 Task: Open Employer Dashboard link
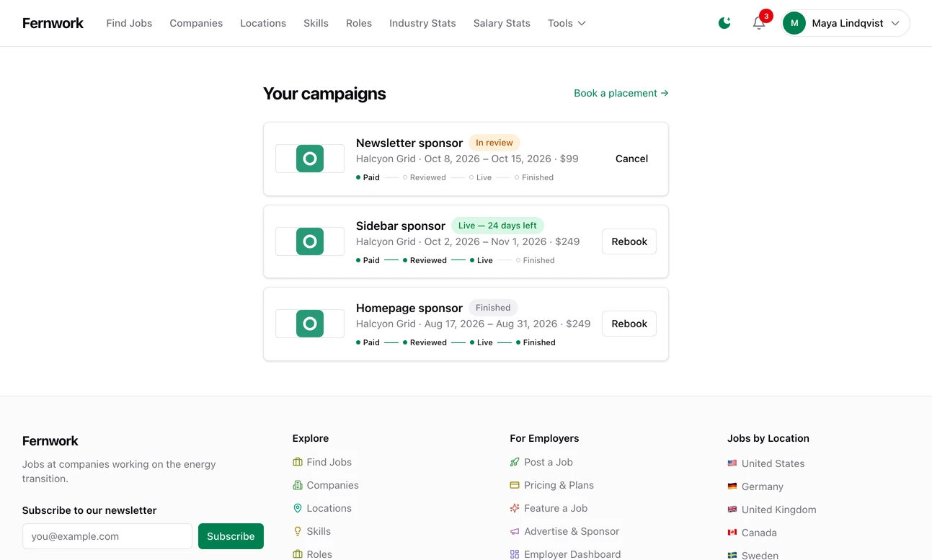click(x=572, y=554)
